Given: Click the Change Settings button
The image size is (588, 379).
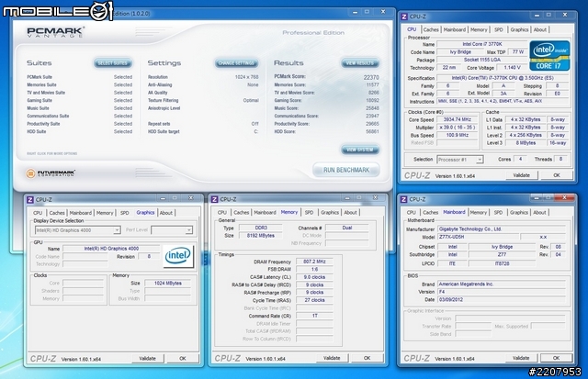Looking at the screenshot, I should (x=237, y=63).
